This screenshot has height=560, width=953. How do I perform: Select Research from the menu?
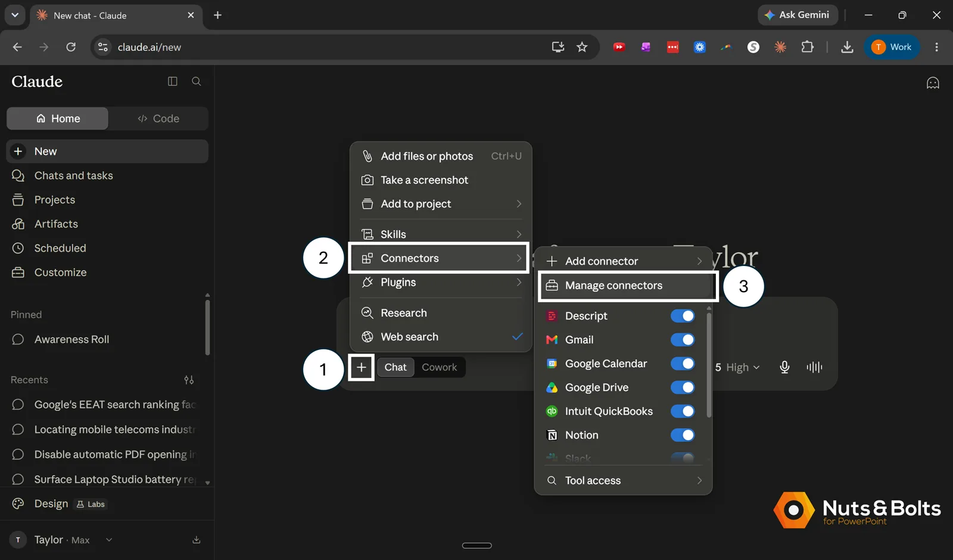coord(441,313)
